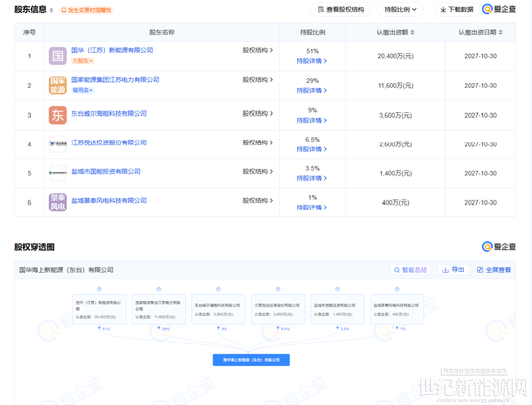Click 智能总结 in equity chart toolbar
Viewport: 532px width, 405px height.
coord(410,270)
